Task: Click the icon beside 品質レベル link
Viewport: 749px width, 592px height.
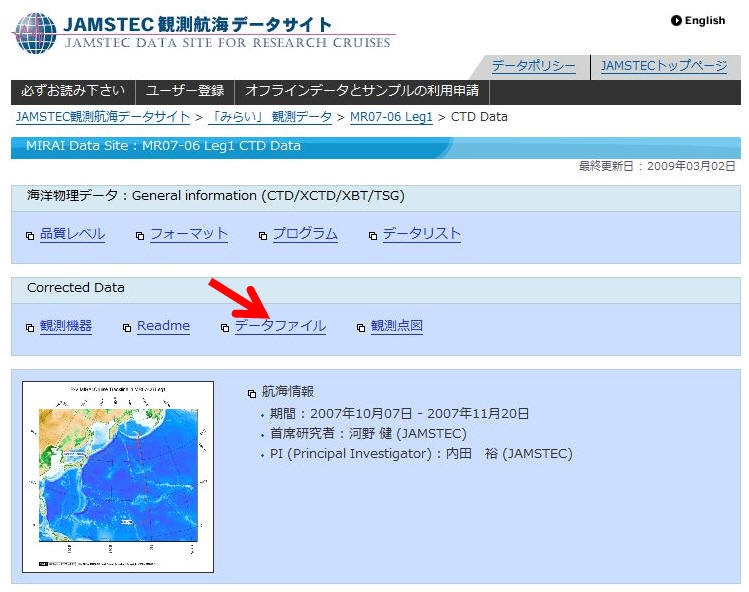Action: (x=30, y=236)
